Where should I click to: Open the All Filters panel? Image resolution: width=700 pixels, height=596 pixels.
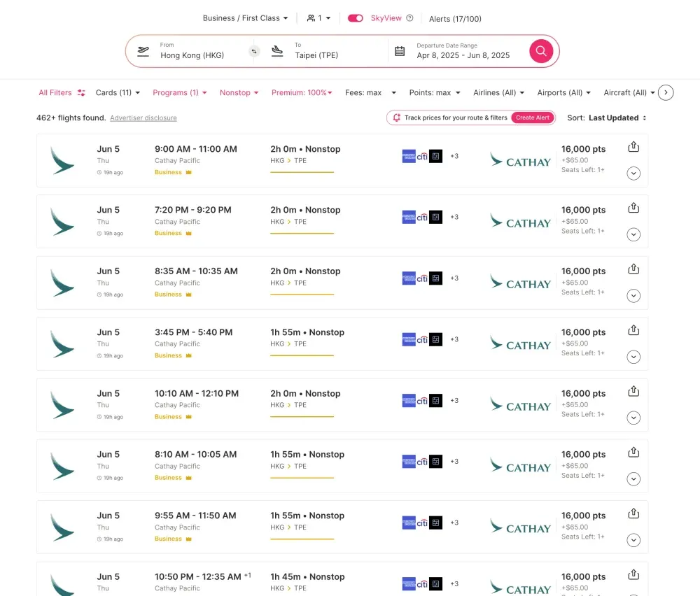click(x=62, y=92)
